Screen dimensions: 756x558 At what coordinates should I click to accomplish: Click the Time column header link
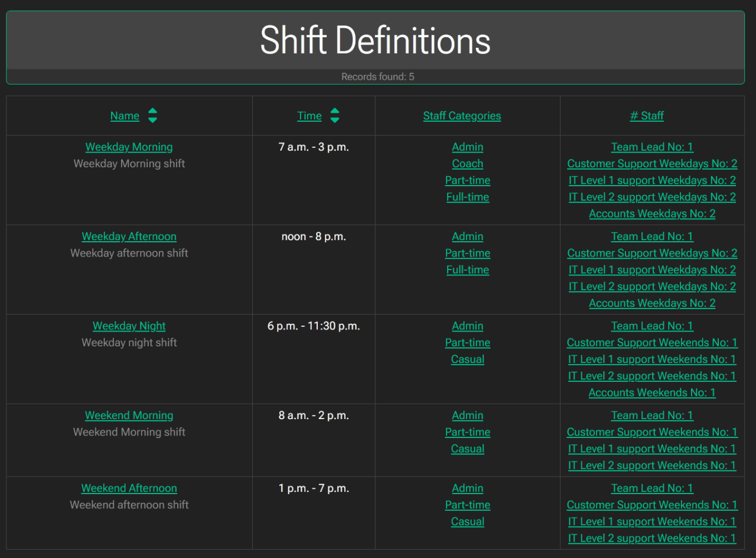click(309, 115)
